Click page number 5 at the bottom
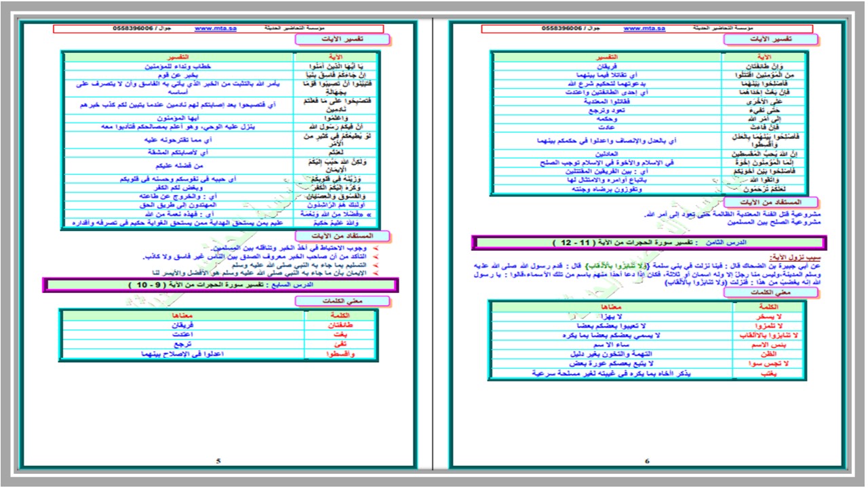868x488 pixels. coord(218,461)
